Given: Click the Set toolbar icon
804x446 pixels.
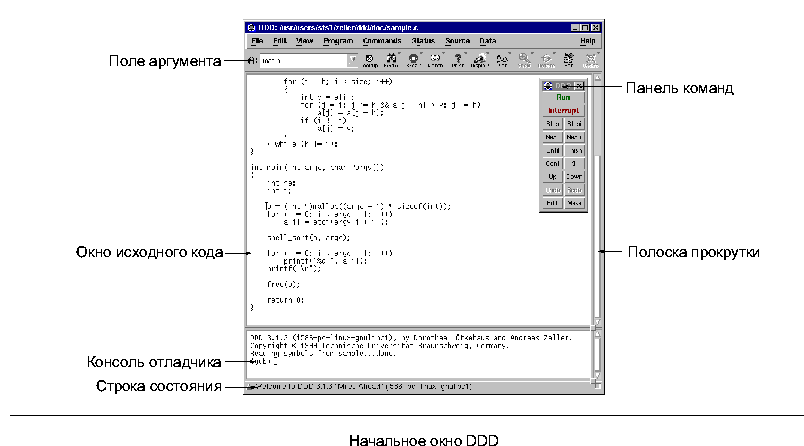Looking at the screenshot, I should click(x=568, y=60).
